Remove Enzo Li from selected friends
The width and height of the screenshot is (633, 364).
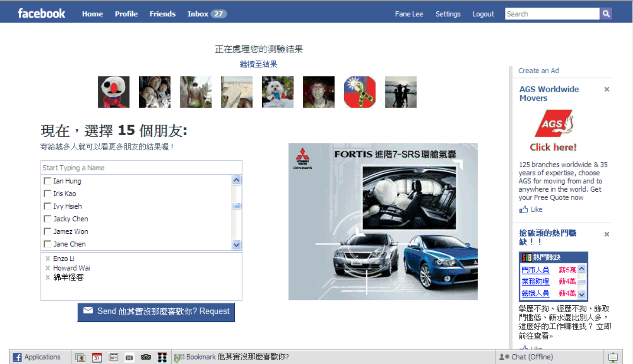[x=47, y=259]
